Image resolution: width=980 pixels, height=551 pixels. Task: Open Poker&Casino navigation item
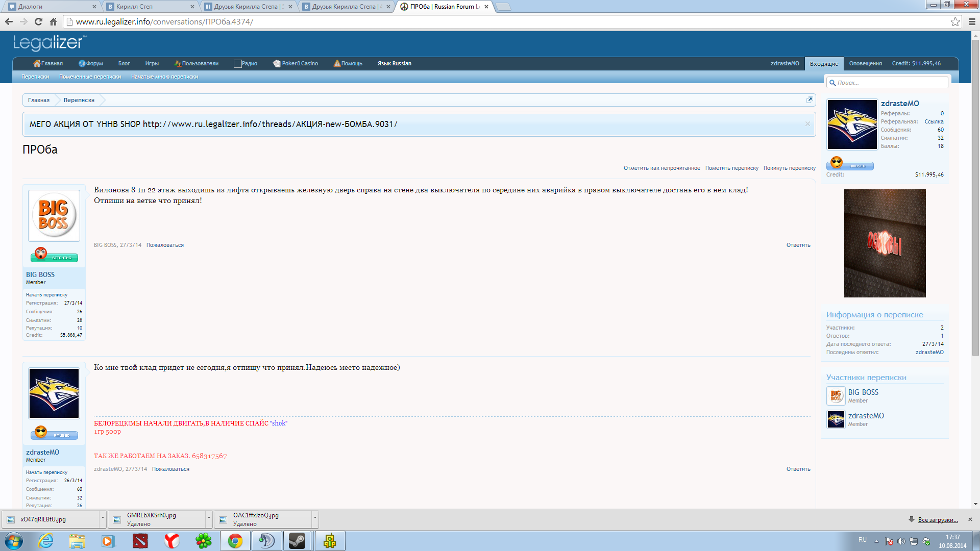[x=296, y=63]
